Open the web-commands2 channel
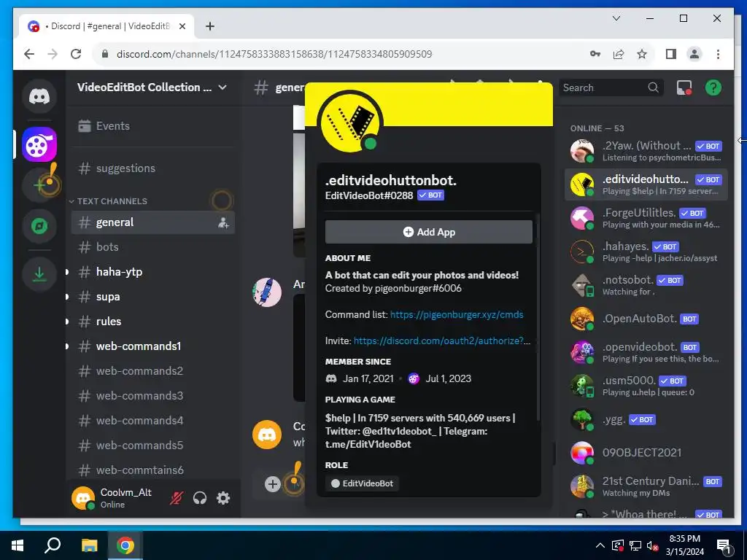The width and height of the screenshot is (747, 560). (x=152, y=371)
